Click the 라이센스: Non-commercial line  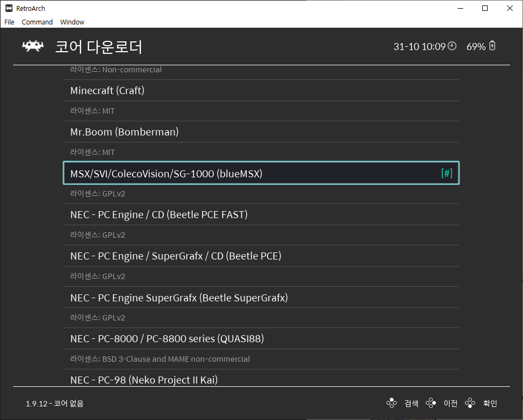(x=116, y=70)
